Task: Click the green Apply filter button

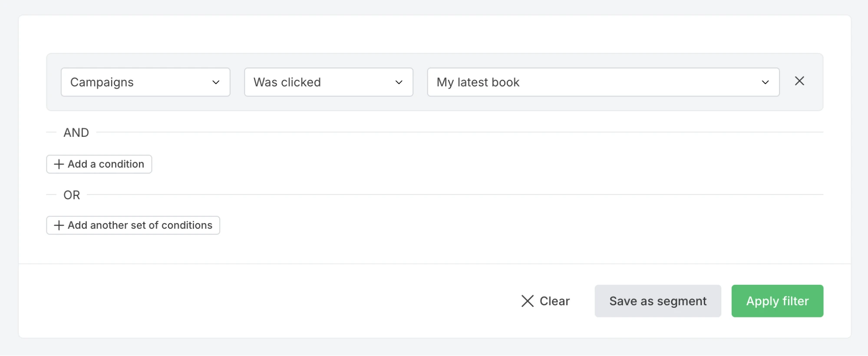Action: pyautogui.click(x=777, y=301)
